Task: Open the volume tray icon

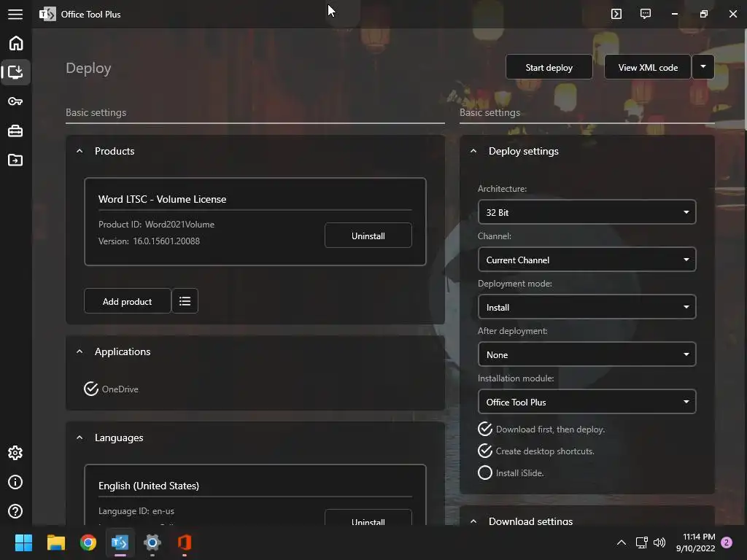Action: pos(659,542)
